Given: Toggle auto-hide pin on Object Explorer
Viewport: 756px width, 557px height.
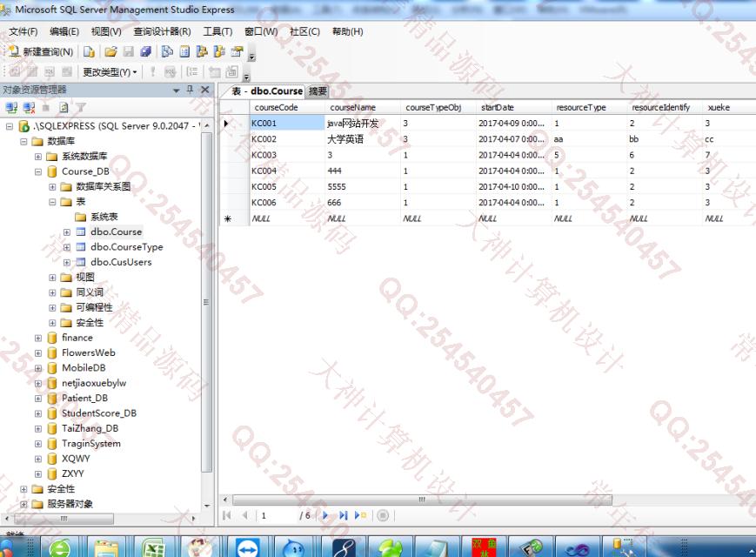Looking at the screenshot, I should pos(190,90).
